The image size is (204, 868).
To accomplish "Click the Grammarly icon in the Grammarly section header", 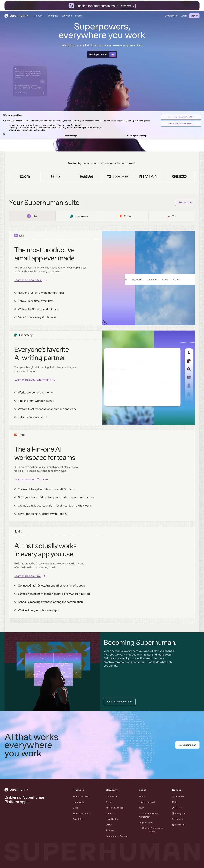I will pos(16,335).
